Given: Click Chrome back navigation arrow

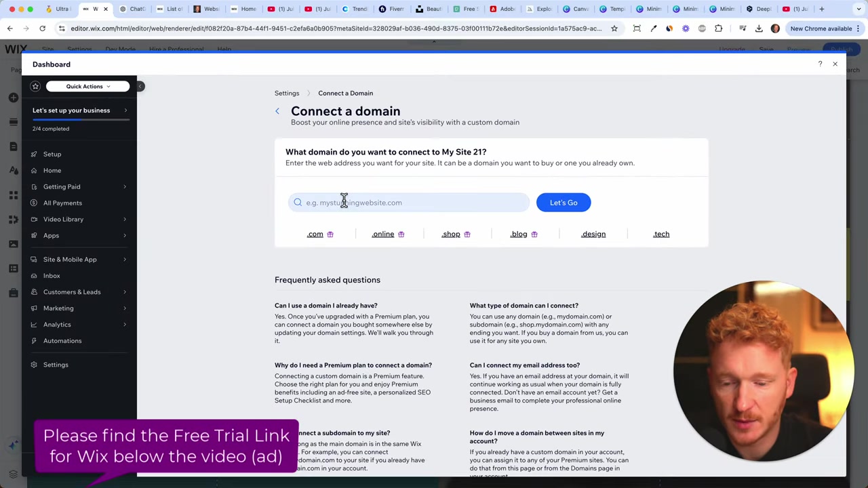Looking at the screenshot, I should click(9, 28).
